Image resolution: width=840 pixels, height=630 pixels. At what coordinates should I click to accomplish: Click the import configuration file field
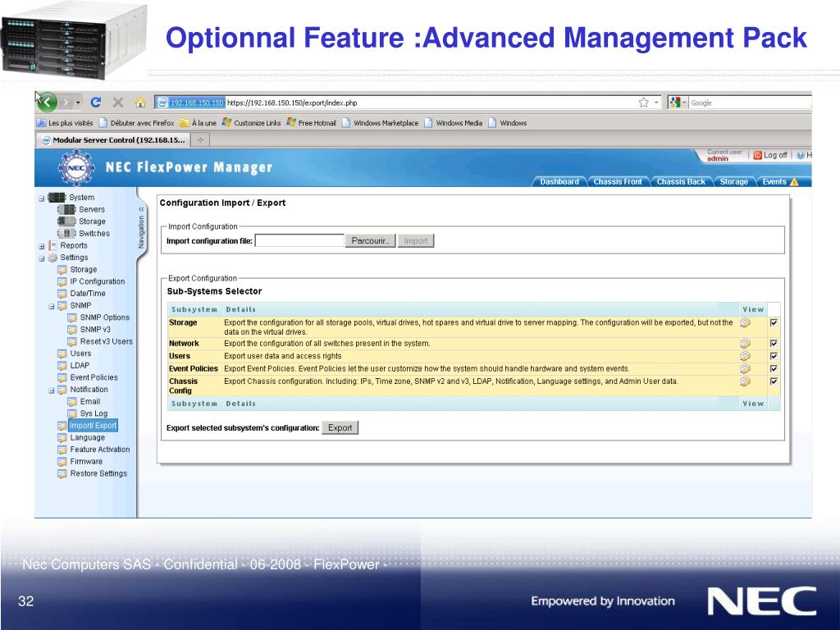pyautogui.click(x=299, y=240)
